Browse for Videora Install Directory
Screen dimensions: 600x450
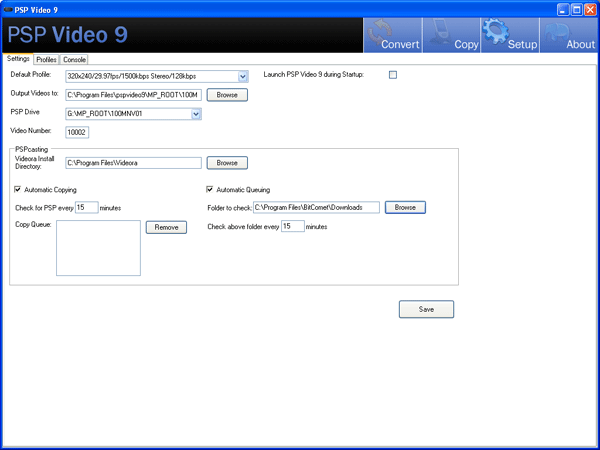click(x=227, y=163)
